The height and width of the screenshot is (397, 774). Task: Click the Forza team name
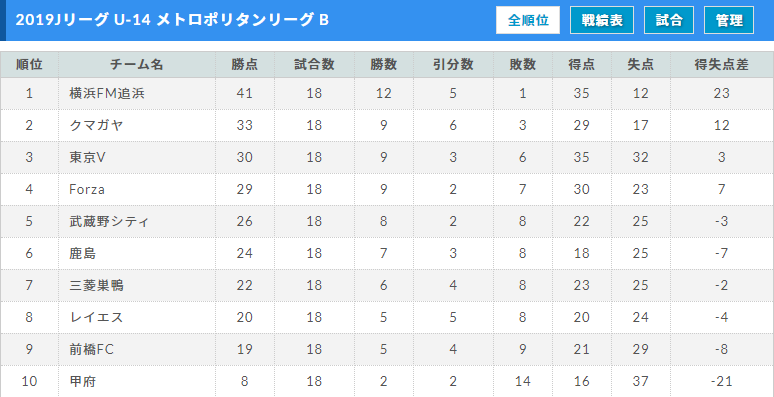(x=87, y=190)
